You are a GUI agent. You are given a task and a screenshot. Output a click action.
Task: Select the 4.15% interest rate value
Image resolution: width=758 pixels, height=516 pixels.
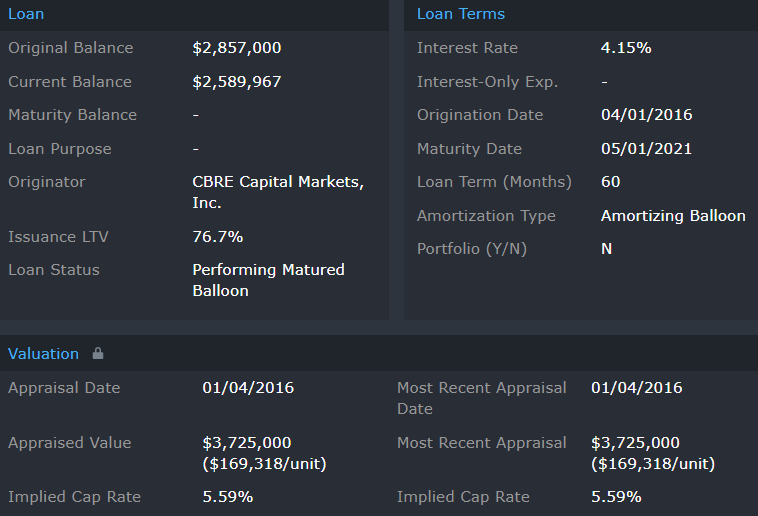[626, 48]
